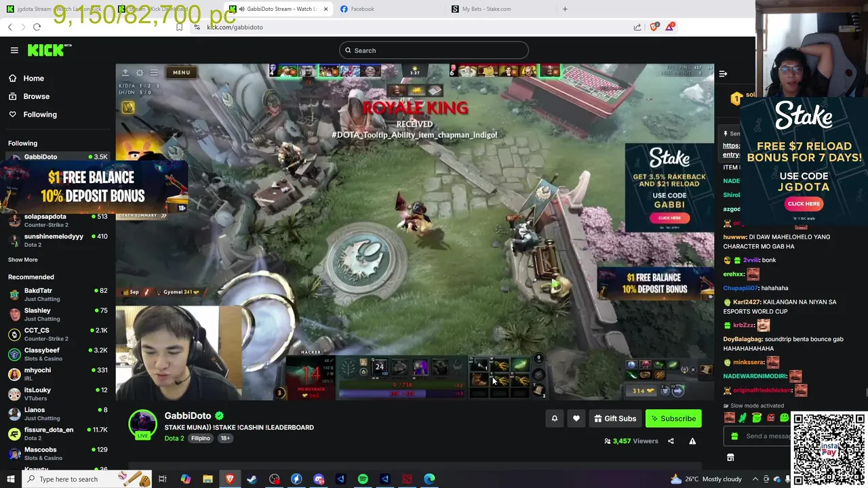
Task: Reload the page with browser refresh button
Action: point(37,27)
